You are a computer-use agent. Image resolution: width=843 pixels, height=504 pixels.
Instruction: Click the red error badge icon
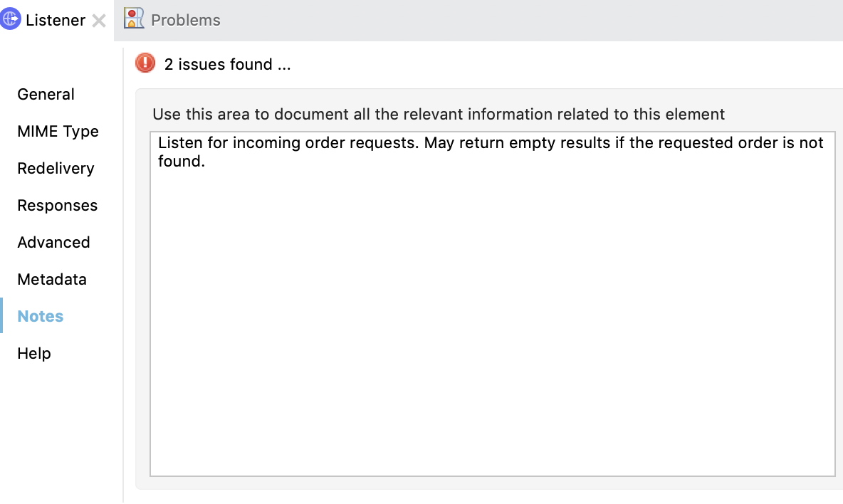pyautogui.click(x=144, y=63)
